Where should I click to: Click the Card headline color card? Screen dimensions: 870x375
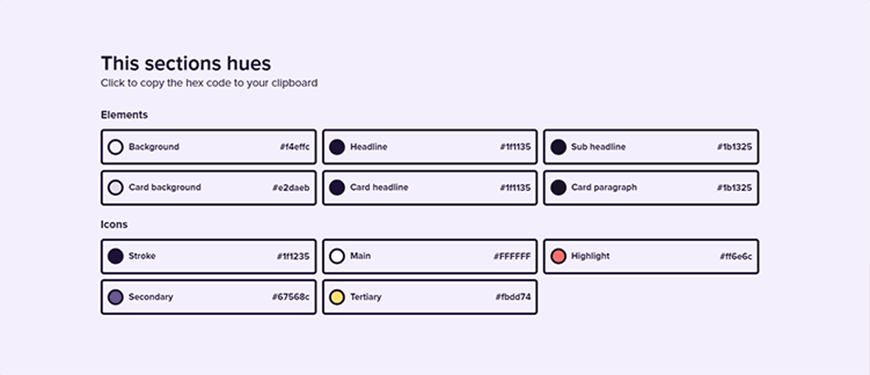coord(430,188)
